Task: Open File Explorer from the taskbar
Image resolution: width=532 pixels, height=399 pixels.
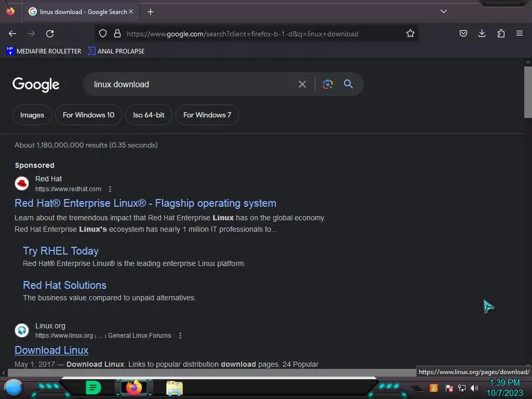Action: [x=175, y=388]
